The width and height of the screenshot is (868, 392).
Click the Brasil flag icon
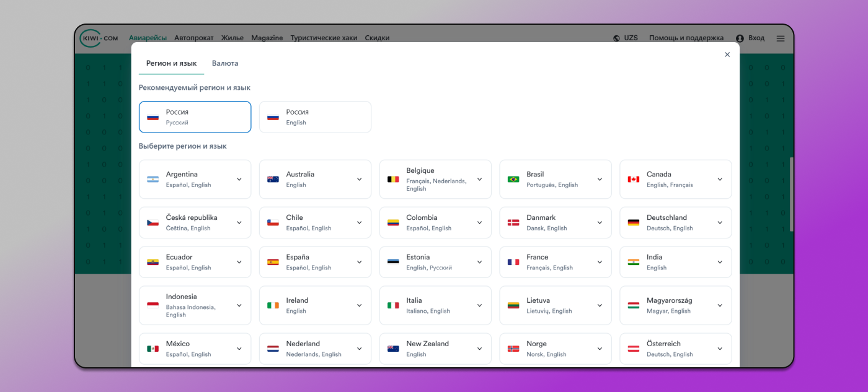[x=513, y=180]
